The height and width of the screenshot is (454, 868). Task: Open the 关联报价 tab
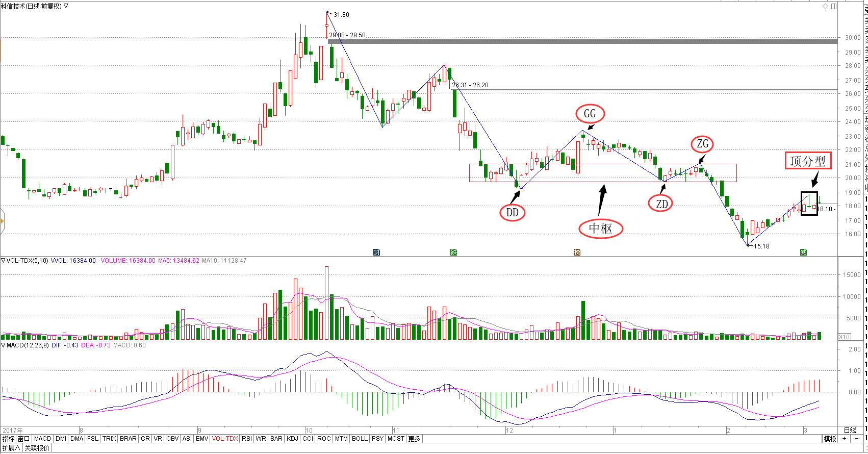tap(37, 448)
